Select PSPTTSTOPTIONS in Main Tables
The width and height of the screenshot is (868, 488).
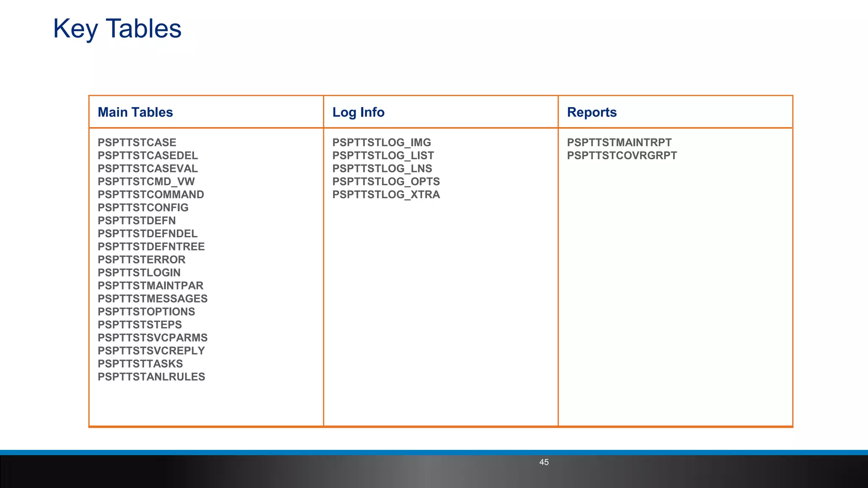(x=146, y=312)
